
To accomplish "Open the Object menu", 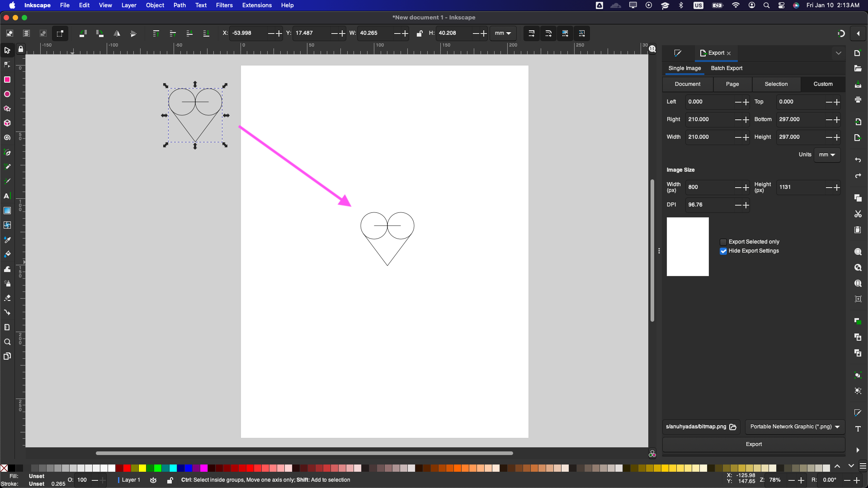I will [x=155, y=5].
